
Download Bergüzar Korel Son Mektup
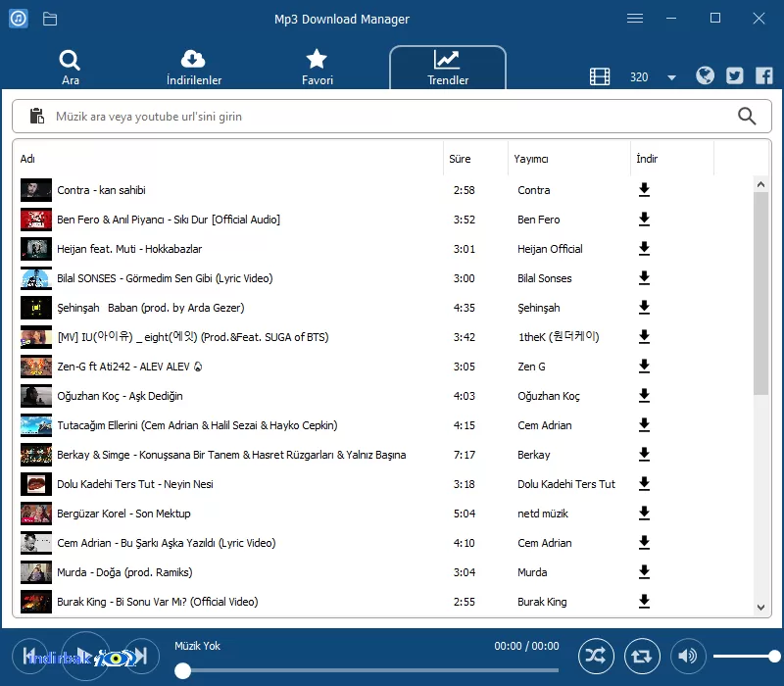coord(644,514)
